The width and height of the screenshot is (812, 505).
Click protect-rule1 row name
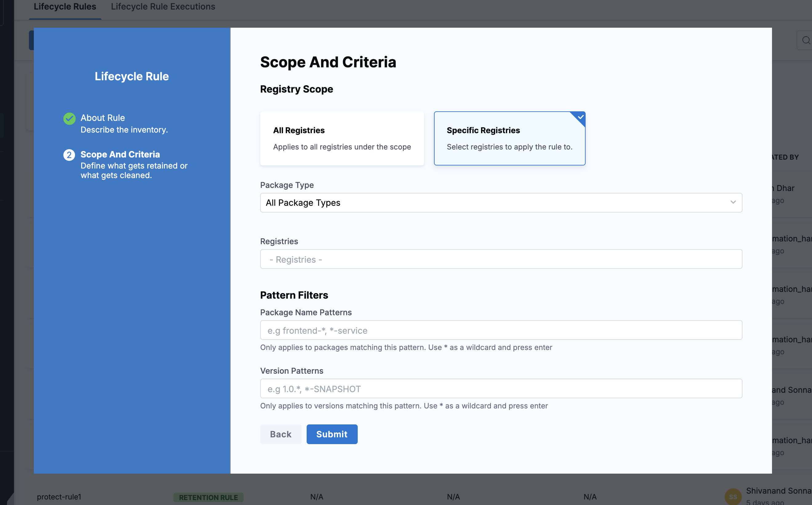point(59,497)
